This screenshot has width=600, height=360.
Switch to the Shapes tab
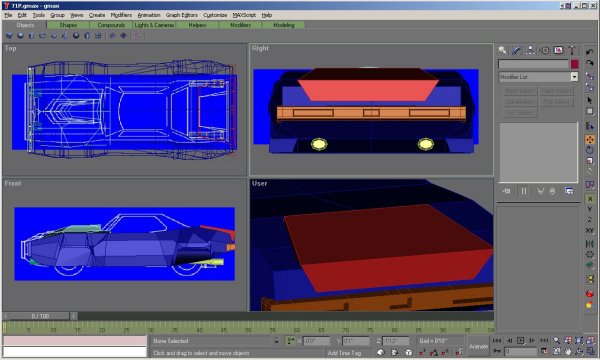(x=68, y=25)
